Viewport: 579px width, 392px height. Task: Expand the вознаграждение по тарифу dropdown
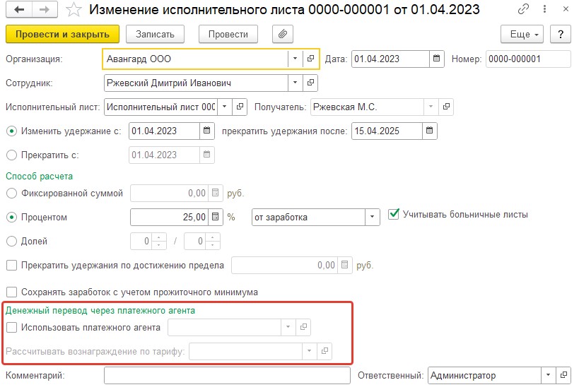[309, 351]
